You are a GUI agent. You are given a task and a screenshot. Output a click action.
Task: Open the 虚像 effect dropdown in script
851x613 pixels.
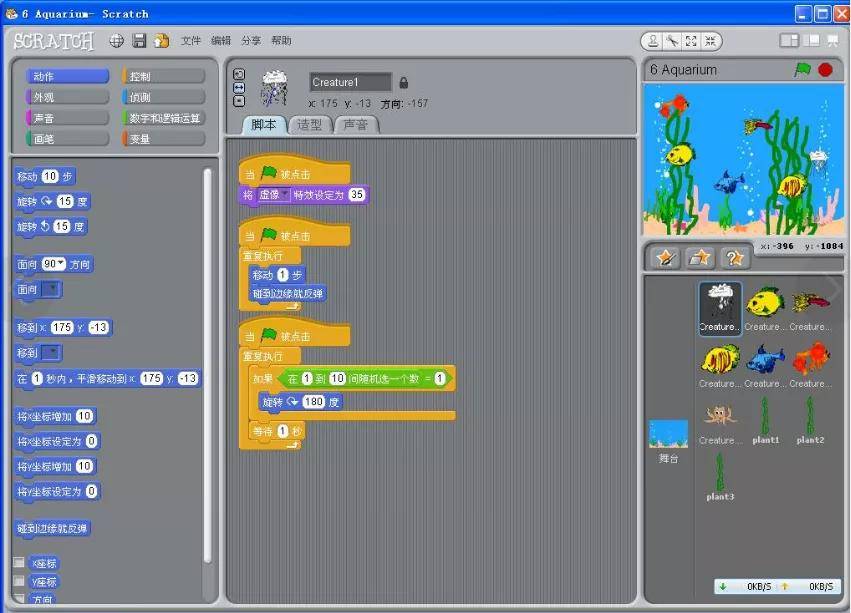(274, 195)
